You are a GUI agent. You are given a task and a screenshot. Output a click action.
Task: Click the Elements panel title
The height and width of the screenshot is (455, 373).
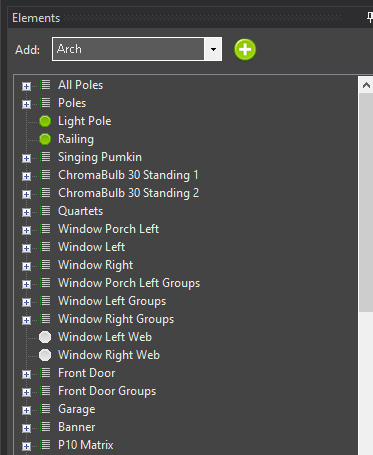(36, 18)
